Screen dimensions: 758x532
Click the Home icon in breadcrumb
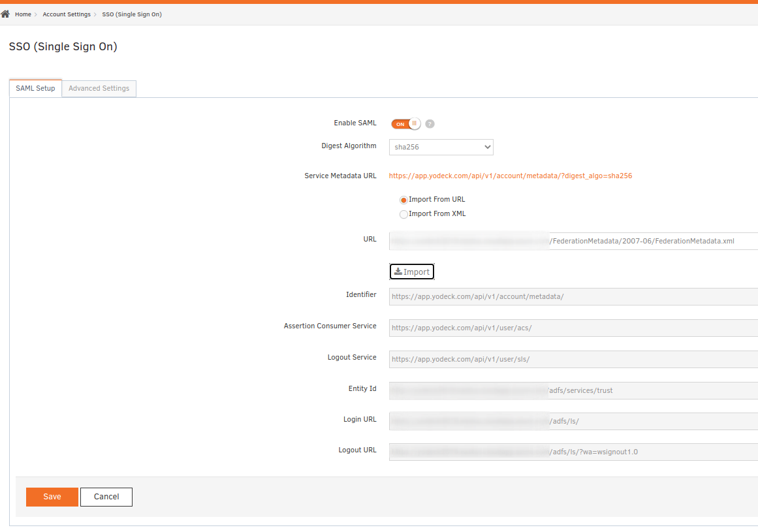tap(5, 14)
